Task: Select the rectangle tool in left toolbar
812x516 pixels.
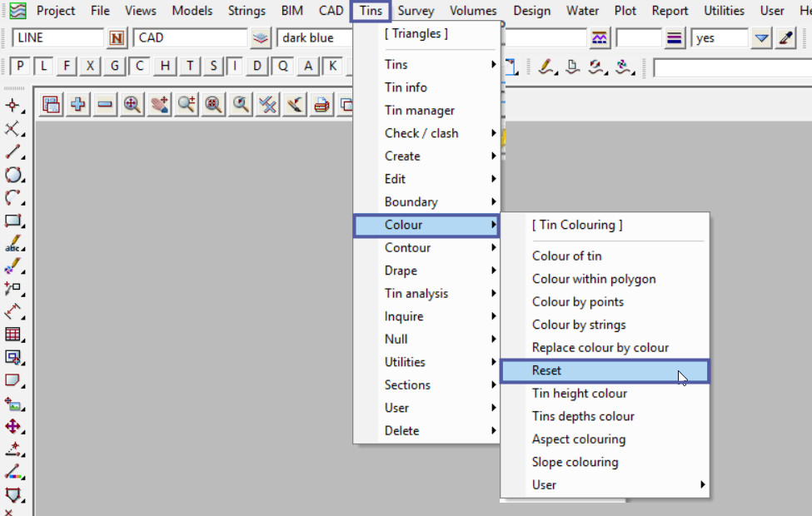Action: [13, 221]
